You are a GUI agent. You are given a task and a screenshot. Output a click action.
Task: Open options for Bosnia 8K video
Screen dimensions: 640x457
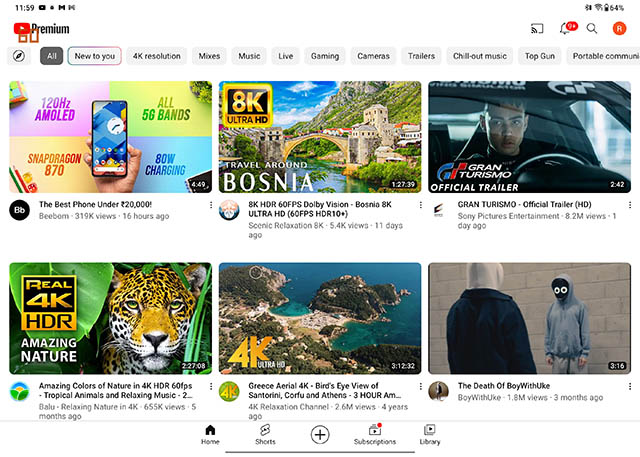(x=420, y=205)
